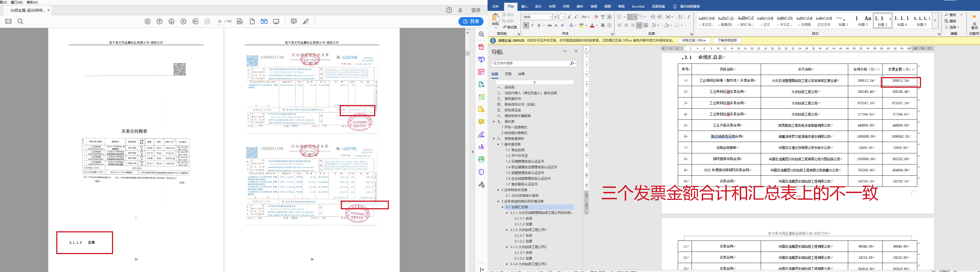Toggle Bold formatting in the Word ribbon
Image resolution: width=980 pixels, height=272 pixels.
[526, 26]
